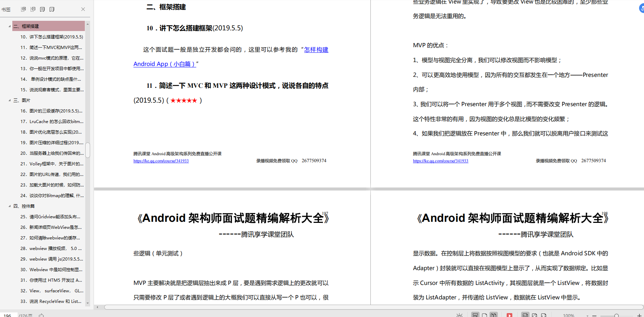Click the collapse all bookmarks icon
Viewport: 644px width, 317px height.
click(x=33, y=9)
